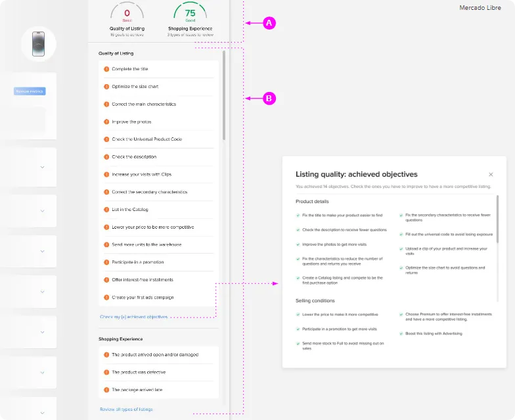The width and height of the screenshot is (515, 420).
Task: Click warning icon beside Complete the title
Action: click(x=106, y=69)
